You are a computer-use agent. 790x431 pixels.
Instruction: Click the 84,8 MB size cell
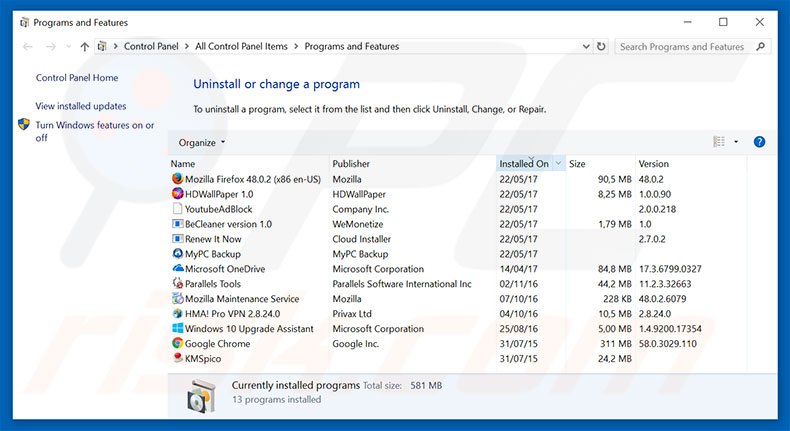point(615,269)
